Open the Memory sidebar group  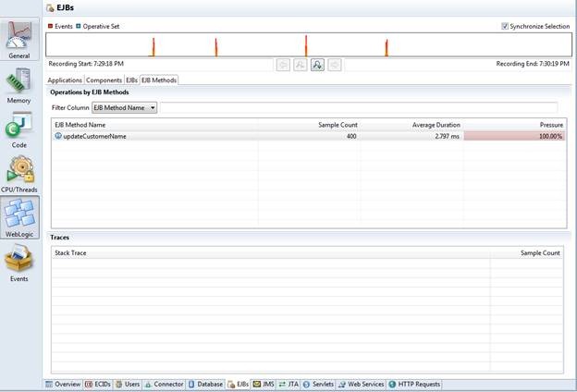[18, 85]
